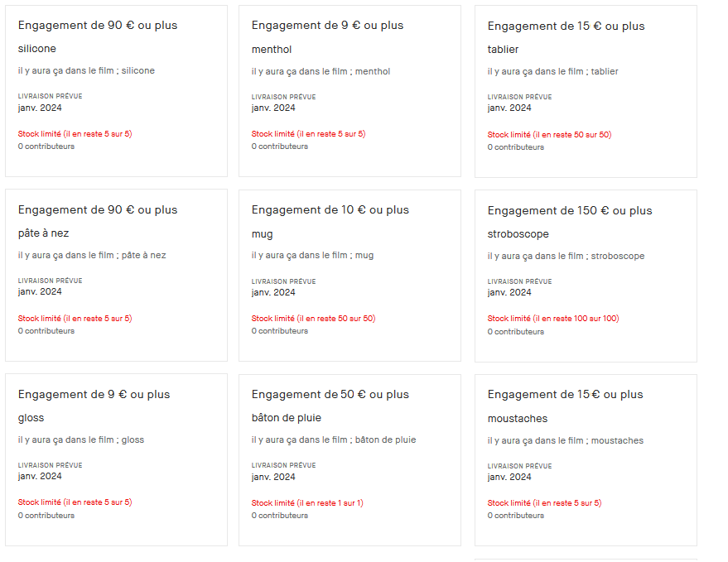The height and width of the screenshot is (562, 728).
Task: Click the gloss card limited stock notice
Action: point(75,502)
